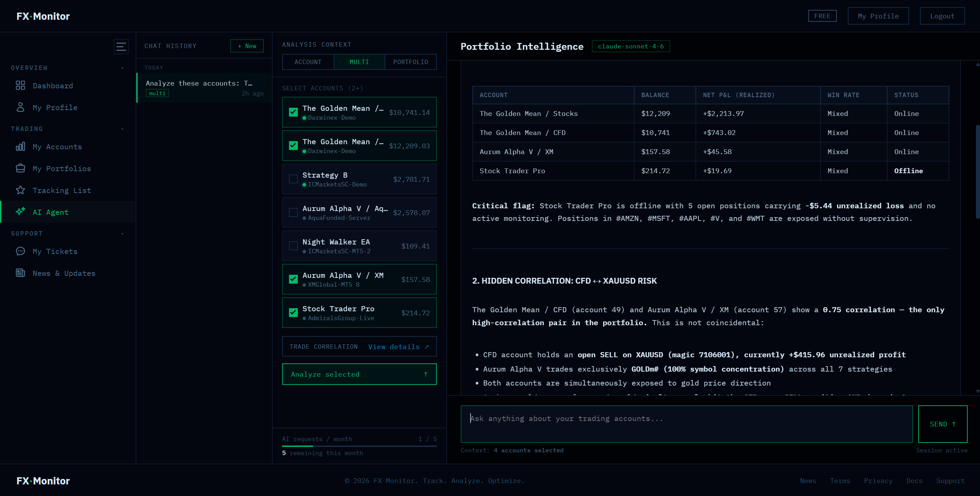Click the Logout button
The height and width of the screenshot is (496, 980).
(x=942, y=16)
